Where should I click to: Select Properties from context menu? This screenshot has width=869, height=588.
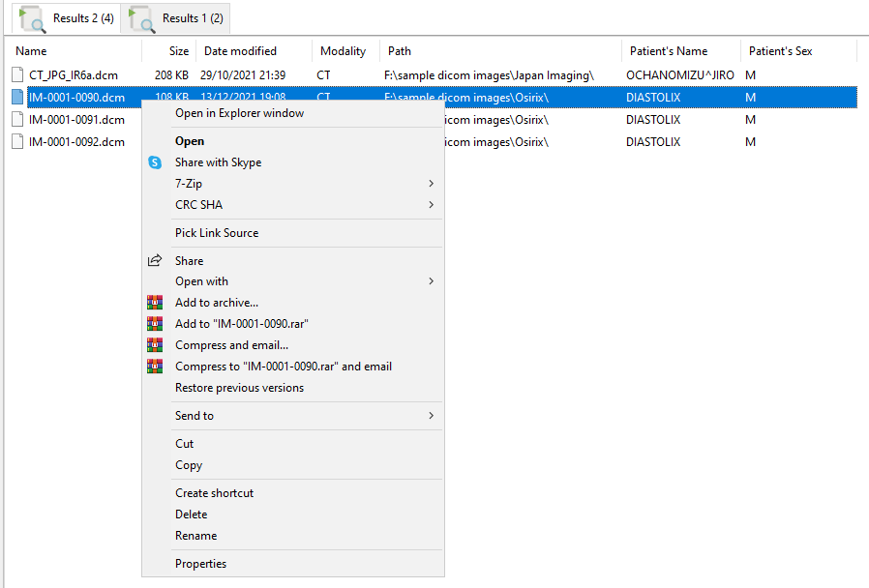point(200,564)
